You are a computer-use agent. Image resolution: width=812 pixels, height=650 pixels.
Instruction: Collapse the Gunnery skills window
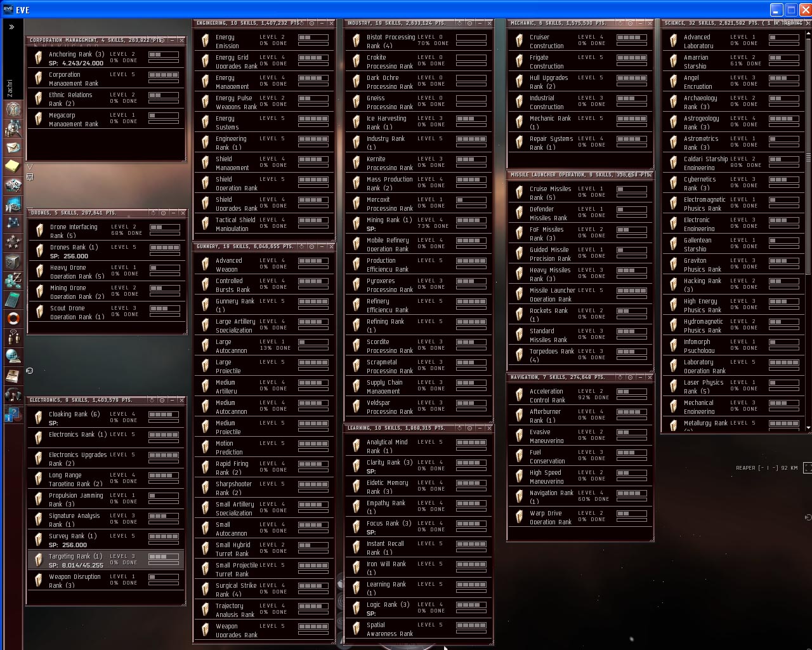(x=321, y=246)
